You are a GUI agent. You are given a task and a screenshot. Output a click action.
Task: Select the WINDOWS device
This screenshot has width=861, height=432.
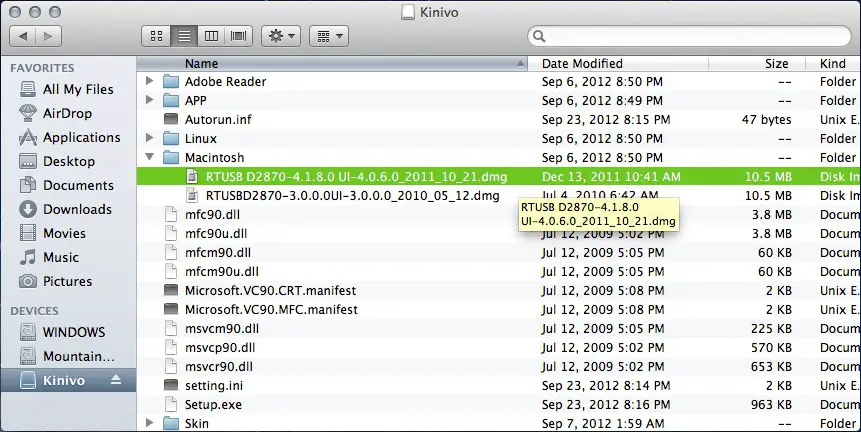coord(62,332)
